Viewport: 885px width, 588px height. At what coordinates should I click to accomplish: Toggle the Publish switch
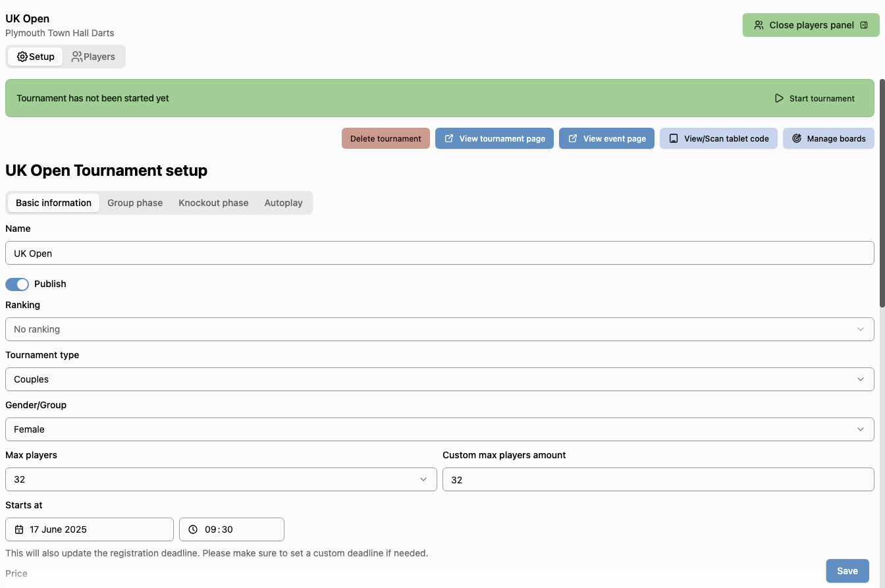pyautogui.click(x=17, y=284)
